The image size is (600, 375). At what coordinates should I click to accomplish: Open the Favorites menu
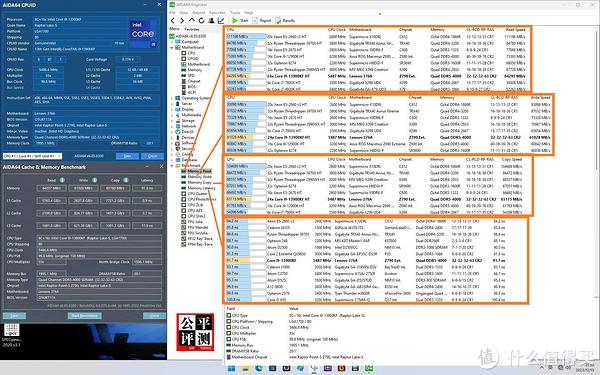point(217,13)
